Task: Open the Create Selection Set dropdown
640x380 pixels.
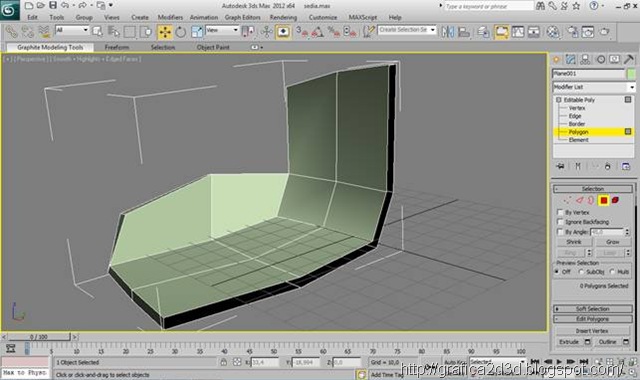Action: click(407, 30)
